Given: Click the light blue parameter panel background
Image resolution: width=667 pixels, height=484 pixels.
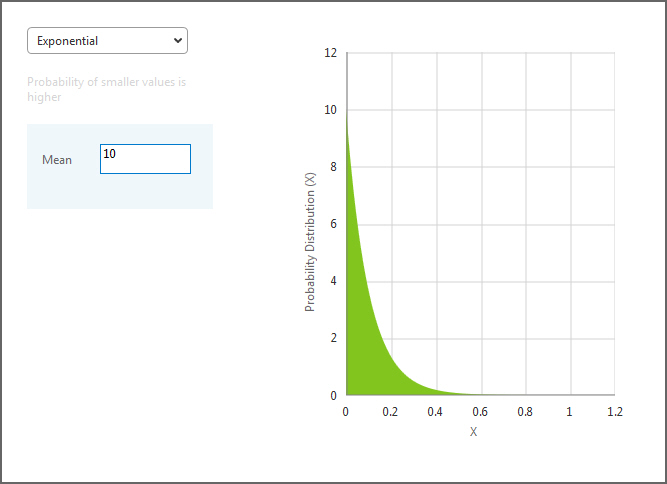Looking at the screenshot, I should (120, 192).
